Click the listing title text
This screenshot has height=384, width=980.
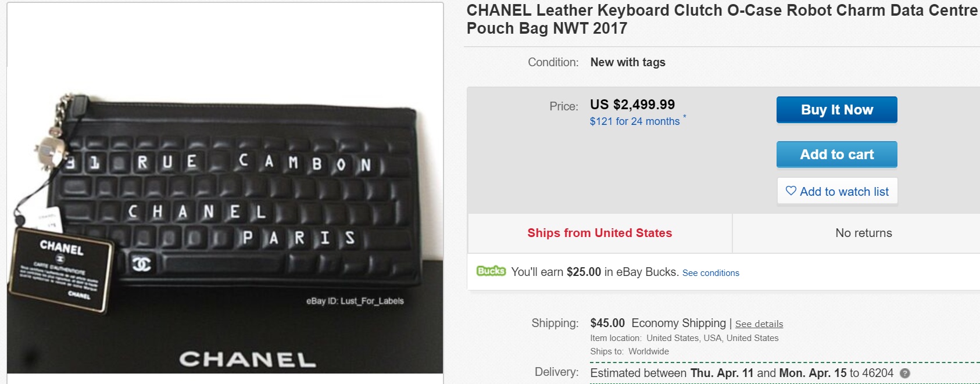pyautogui.click(x=721, y=19)
